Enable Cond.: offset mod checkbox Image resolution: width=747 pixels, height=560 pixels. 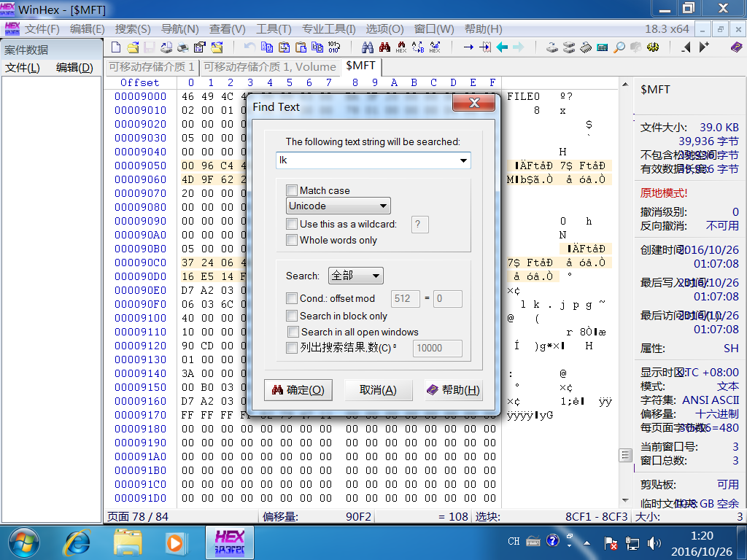pos(292,298)
